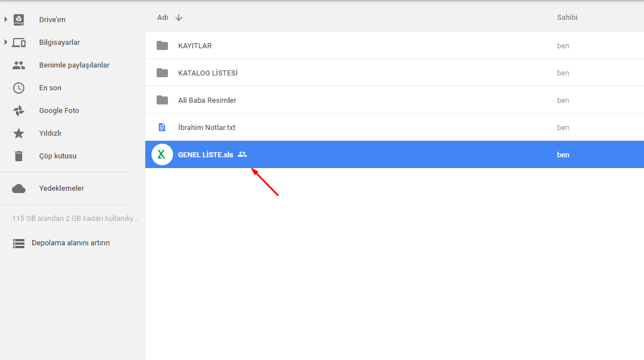
Task: Expand the Bilgisayarlar tree arrow
Action: pos(6,42)
